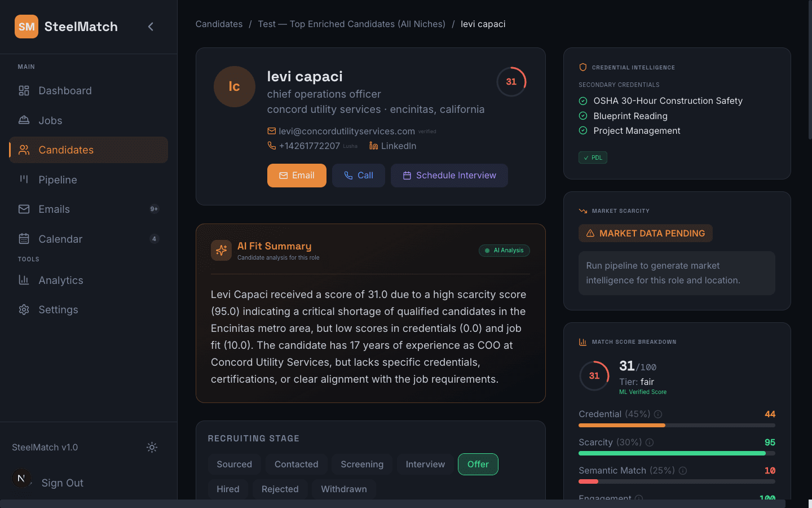Open the Calendar with 4 events
The width and height of the screenshot is (812, 508).
tap(59, 239)
